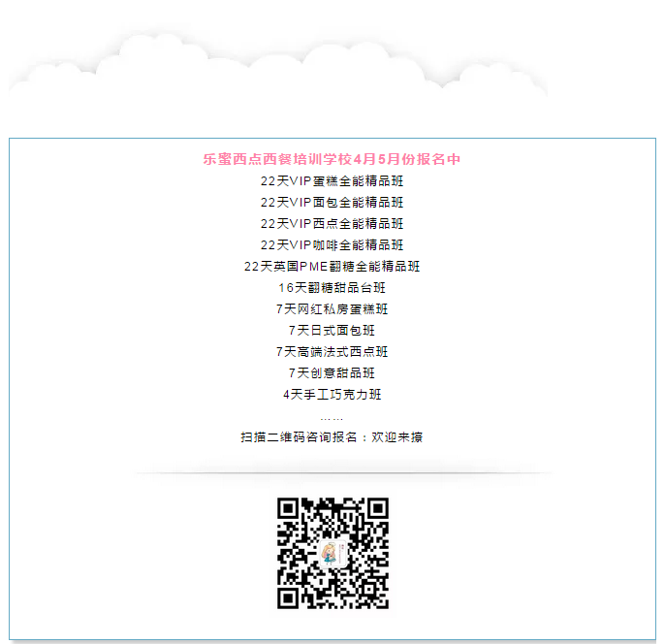Select the line 22天VIP蛋糕全能精品班
The width and height of the screenshot is (665, 644).
coord(332,181)
